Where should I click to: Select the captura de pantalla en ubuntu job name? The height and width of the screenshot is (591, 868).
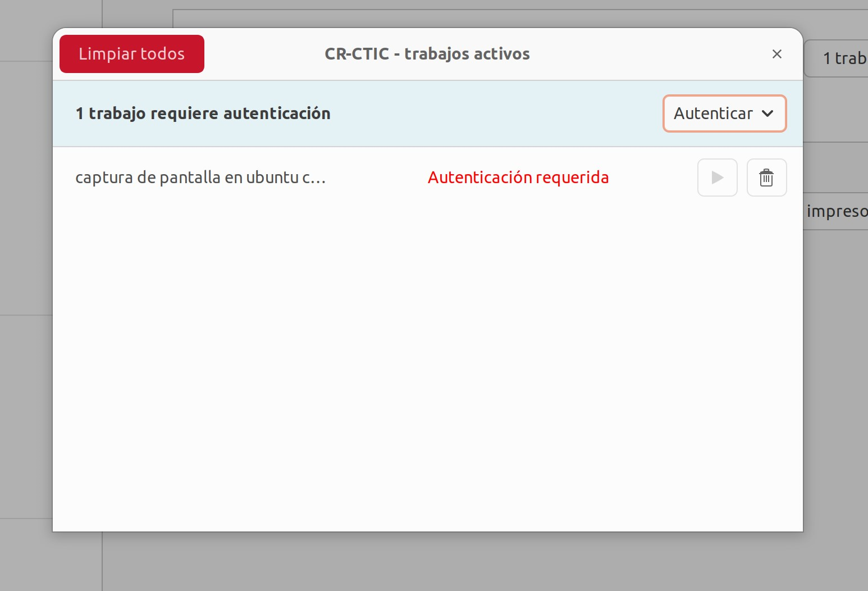tap(200, 178)
